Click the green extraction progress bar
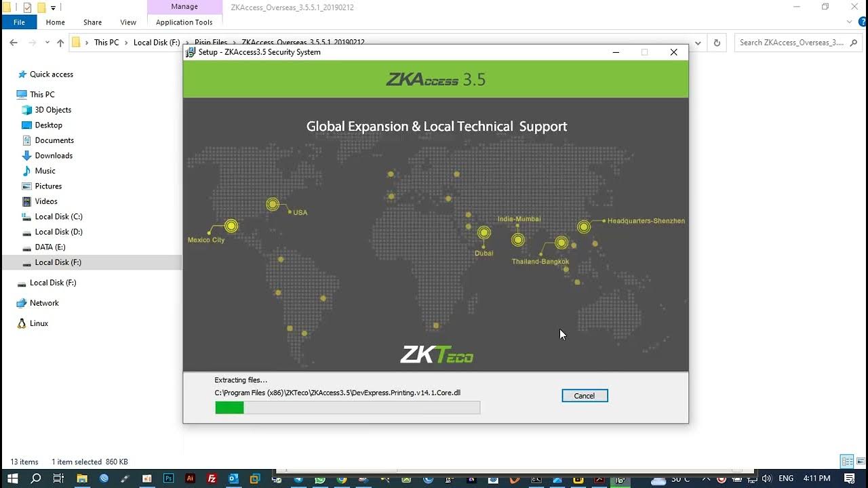 pyautogui.click(x=347, y=407)
